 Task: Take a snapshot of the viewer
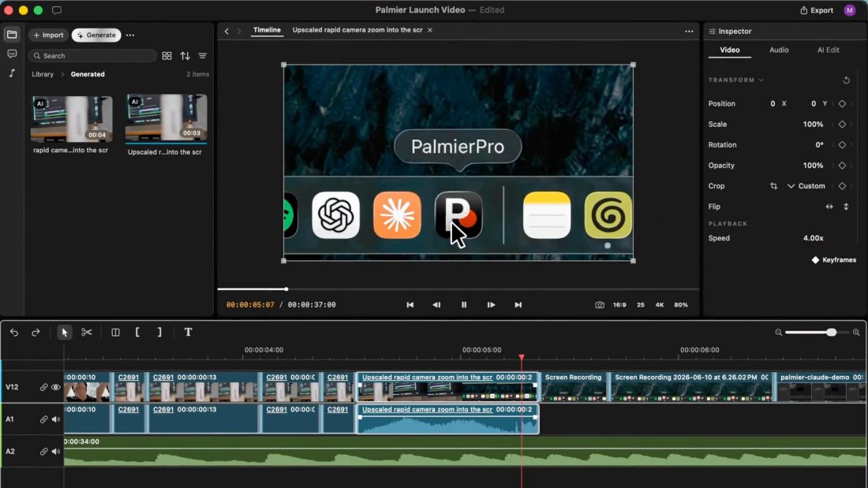pos(599,305)
